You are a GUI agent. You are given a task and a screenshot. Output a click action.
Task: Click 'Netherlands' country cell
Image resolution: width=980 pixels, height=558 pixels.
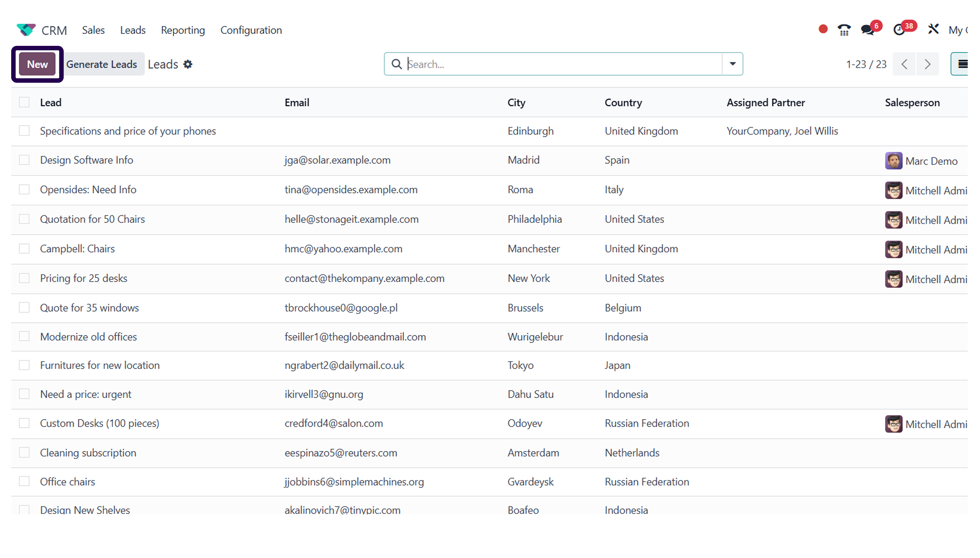pos(632,453)
